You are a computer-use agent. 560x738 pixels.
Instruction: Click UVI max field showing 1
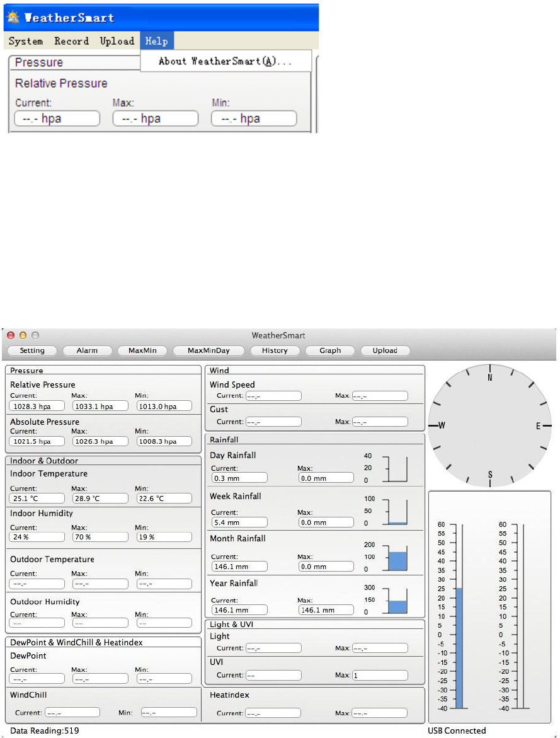point(380,675)
